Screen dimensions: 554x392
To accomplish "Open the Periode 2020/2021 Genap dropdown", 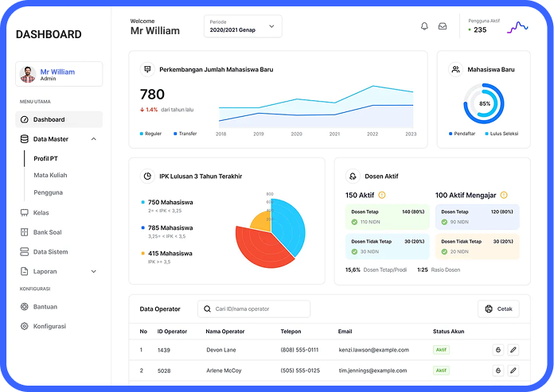I will coord(243,26).
